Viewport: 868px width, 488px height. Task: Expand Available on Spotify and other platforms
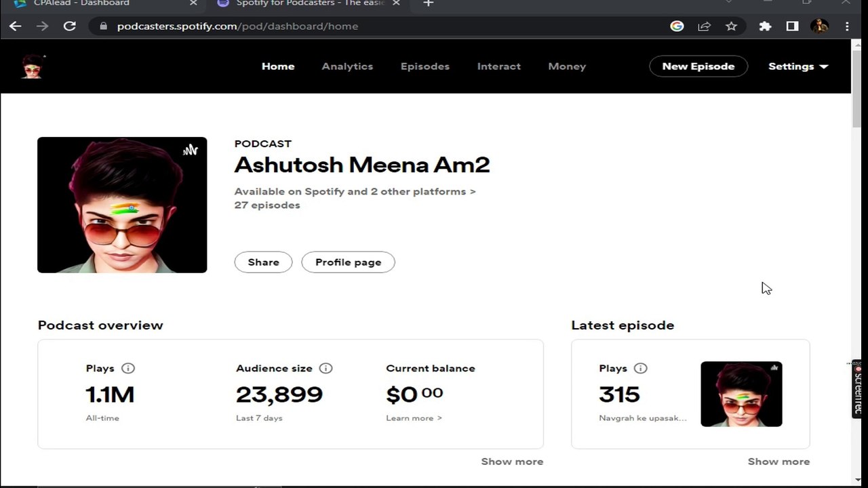[355, 192]
